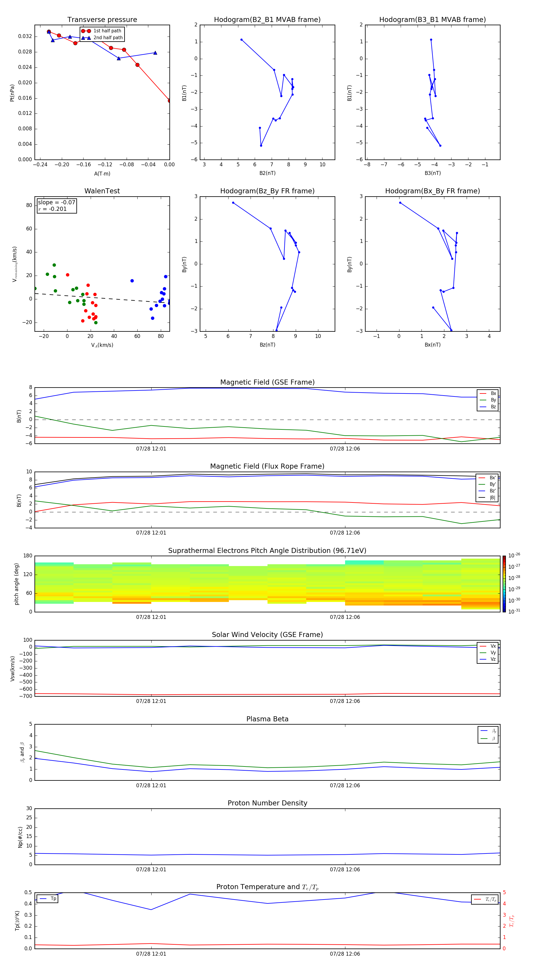Image resolution: width=535 pixels, height=980 pixels.
Task: Click the 'Vy' legend entry in velocity plot
Action: coord(488,653)
